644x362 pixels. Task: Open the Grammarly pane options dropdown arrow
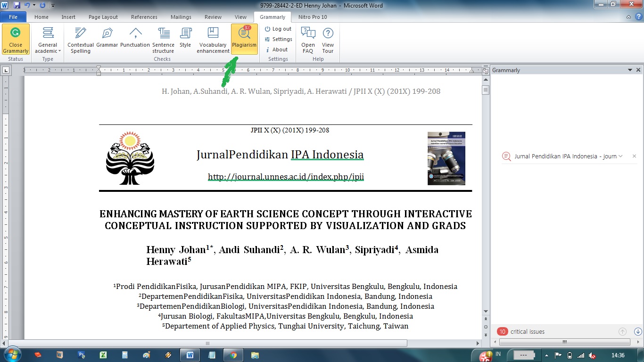(x=630, y=70)
